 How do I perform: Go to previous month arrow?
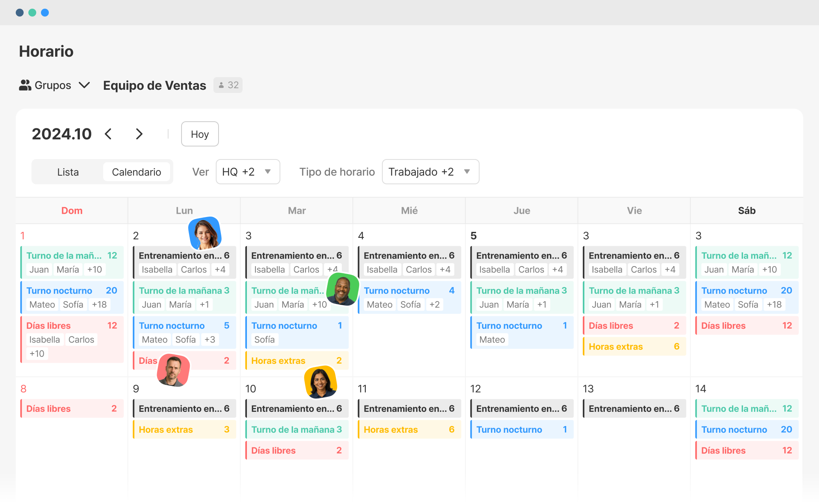click(x=108, y=134)
